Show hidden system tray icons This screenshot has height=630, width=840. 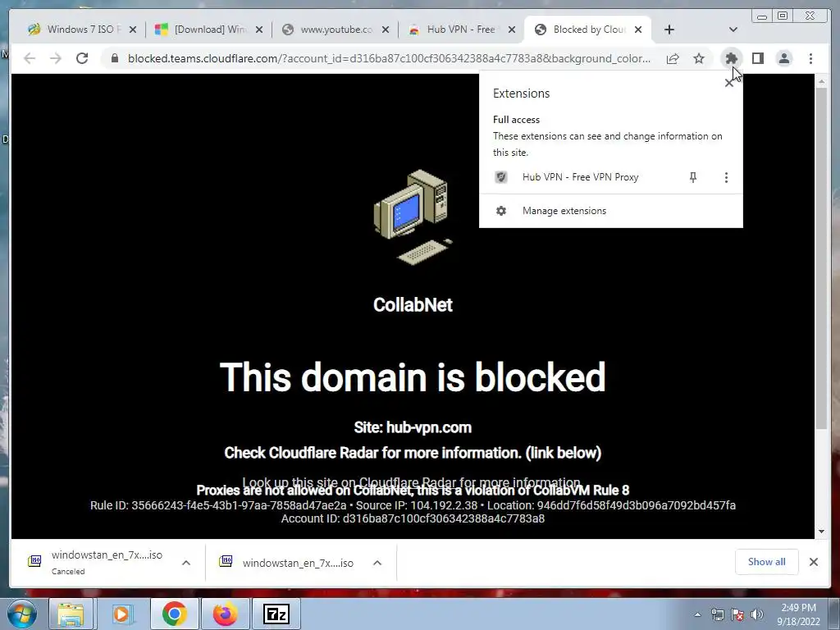tap(697, 614)
